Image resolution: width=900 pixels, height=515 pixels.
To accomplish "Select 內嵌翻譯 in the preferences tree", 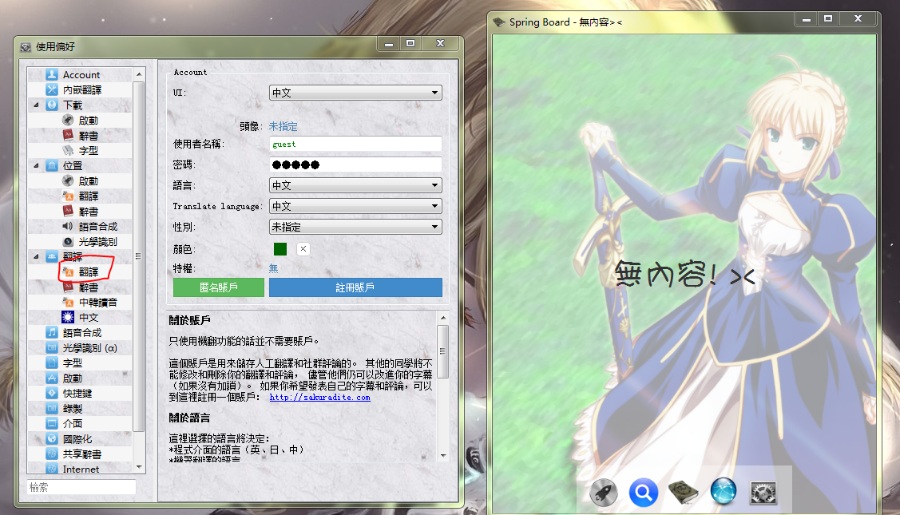I will [x=81, y=90].
